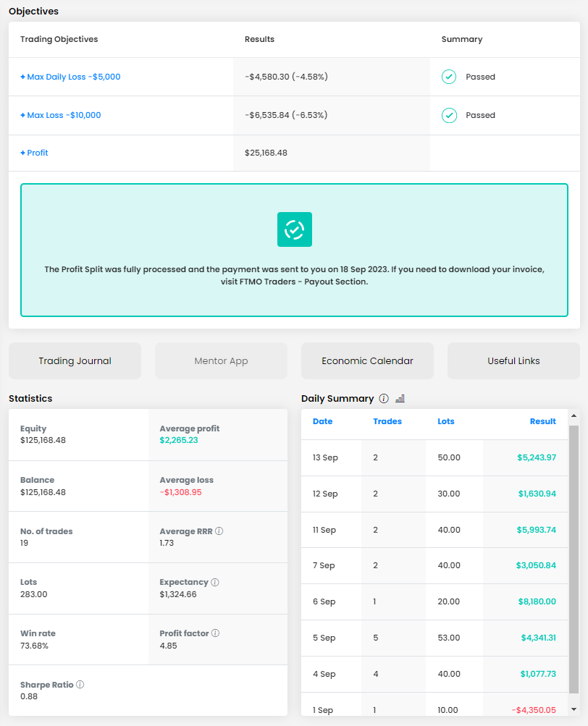This screenshot has height=726, width=588.
Task: Click the Sharpe Ratio info icon
Action: [80, 684]
